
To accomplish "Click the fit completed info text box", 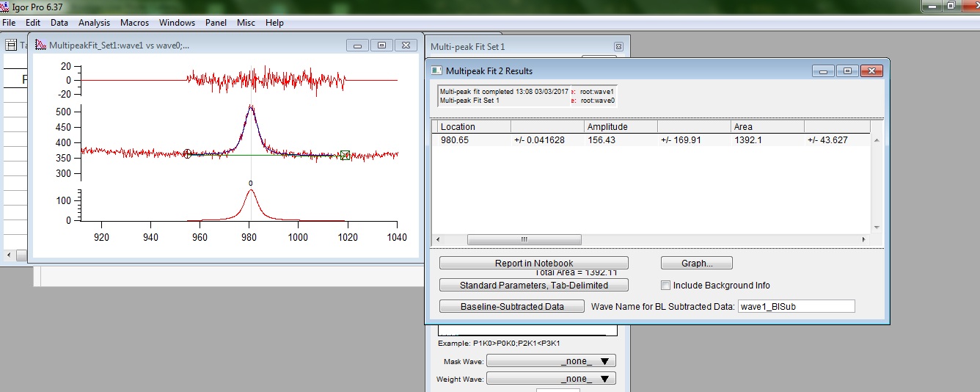I will [527, 96].
